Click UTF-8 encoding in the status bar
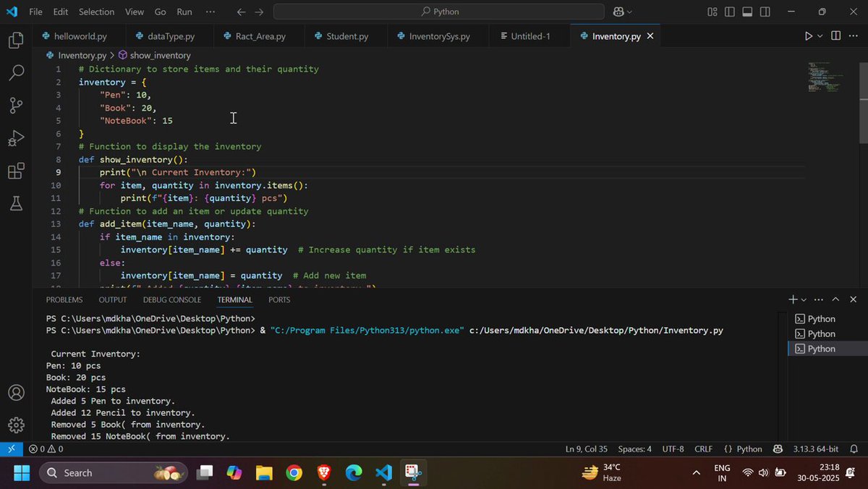The height and width of the screenshot is (489, 868). coord(673,449)
